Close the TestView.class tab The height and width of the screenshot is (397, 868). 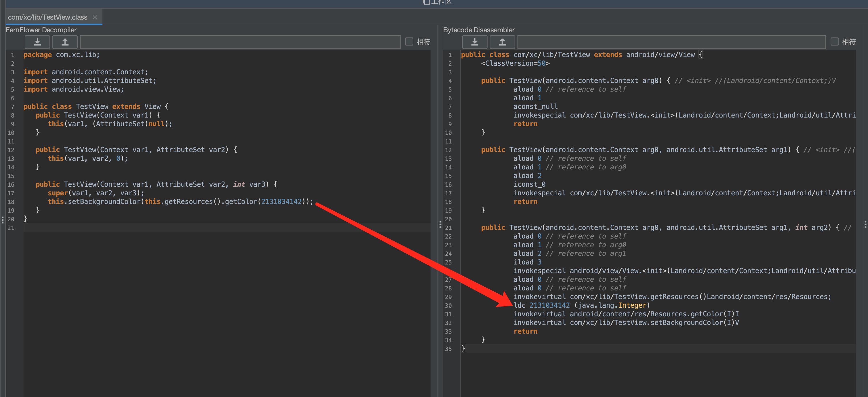click(x=95, y=17)
